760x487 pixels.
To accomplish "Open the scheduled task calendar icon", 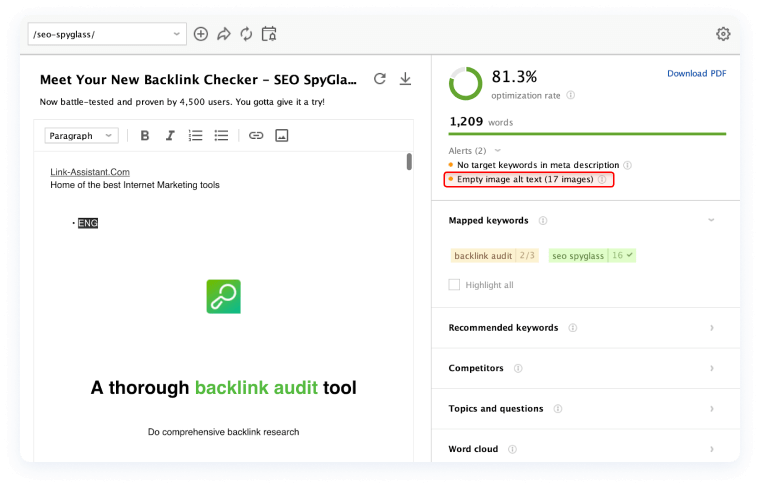I will tap(268, 34).
